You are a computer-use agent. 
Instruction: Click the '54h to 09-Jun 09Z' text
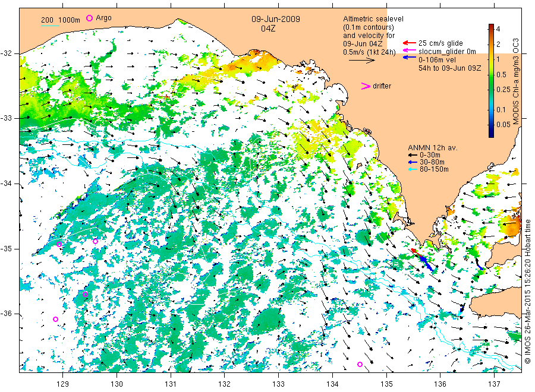(x=450, y=68)
